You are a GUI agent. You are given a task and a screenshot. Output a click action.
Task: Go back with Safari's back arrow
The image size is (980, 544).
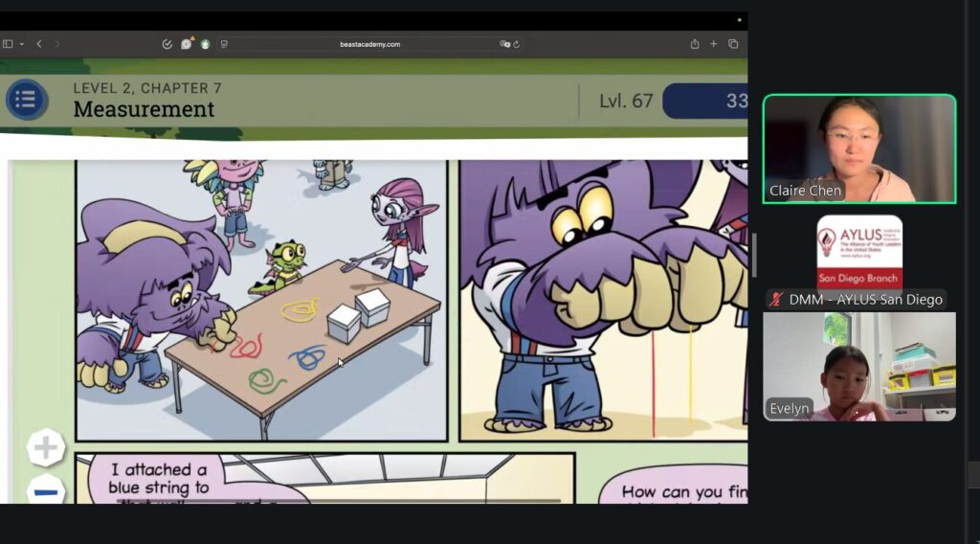click(x=39, y=44)
